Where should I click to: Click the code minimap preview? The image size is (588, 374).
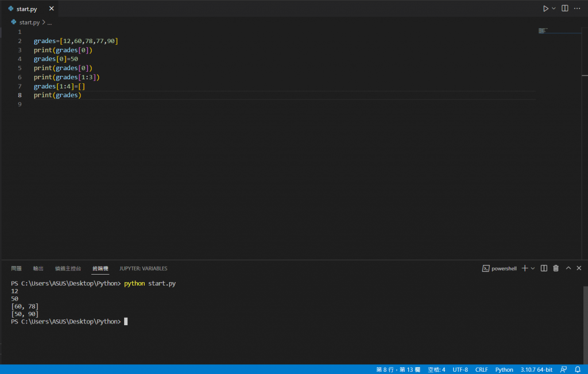point(544,31)
